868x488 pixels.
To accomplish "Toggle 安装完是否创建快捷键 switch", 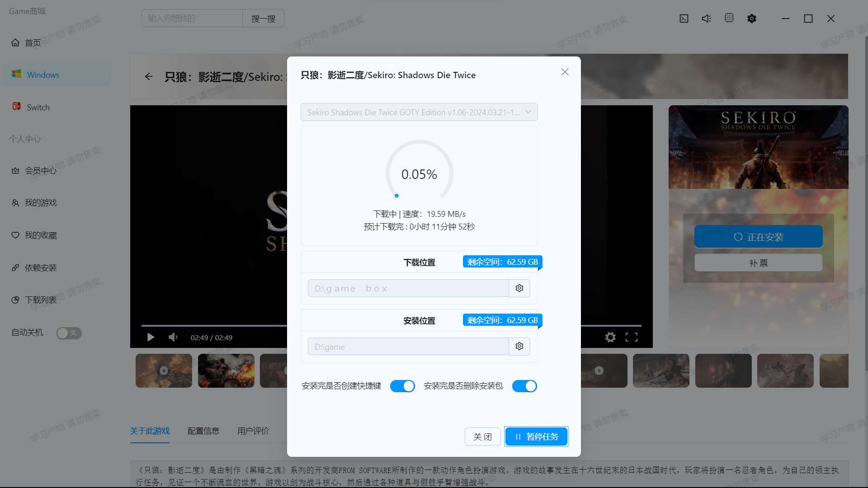I will 402,386.
